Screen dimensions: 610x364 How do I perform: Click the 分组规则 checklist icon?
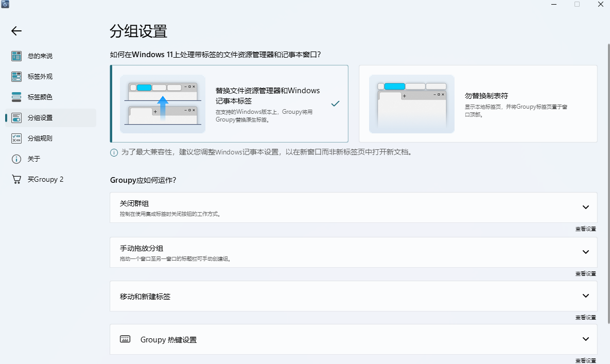click(x=16, y=138)
